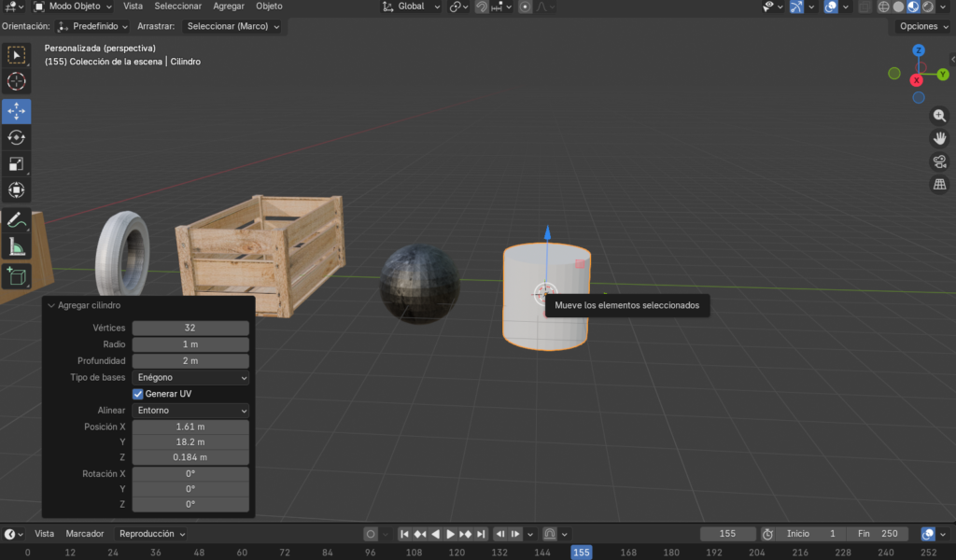
Task: Uncheck the Generar UV checkbox
Action: click(x=138, y=394)
